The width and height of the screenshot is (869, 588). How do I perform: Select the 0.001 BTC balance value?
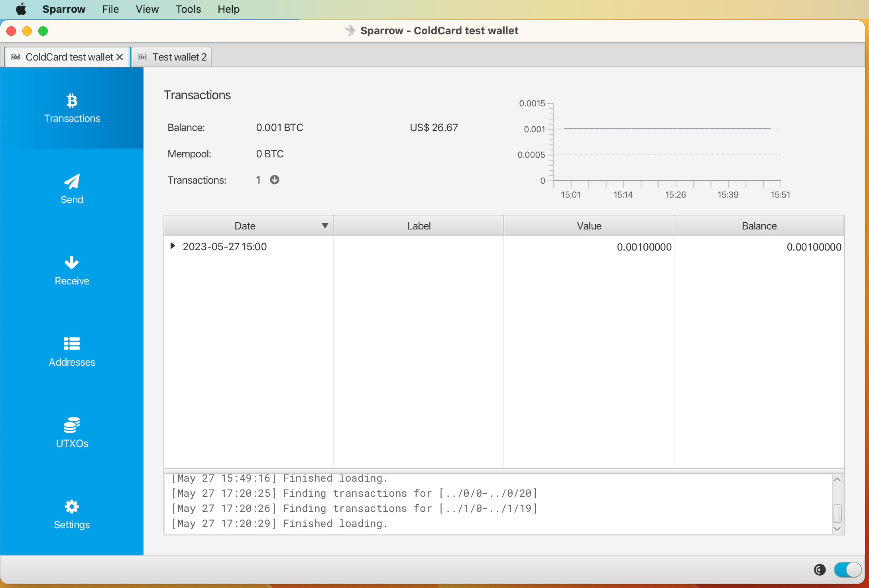279,127
